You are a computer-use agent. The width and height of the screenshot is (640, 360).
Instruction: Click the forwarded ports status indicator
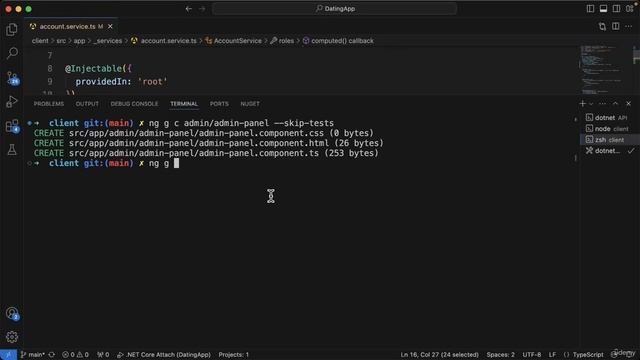click(x=103, y=355)
